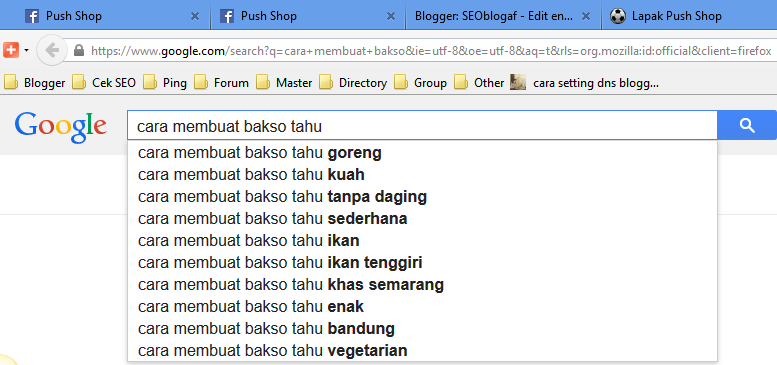Open the Cek SEO bookmarks folder
The image size is (777, 365).
tap(104, 83)
